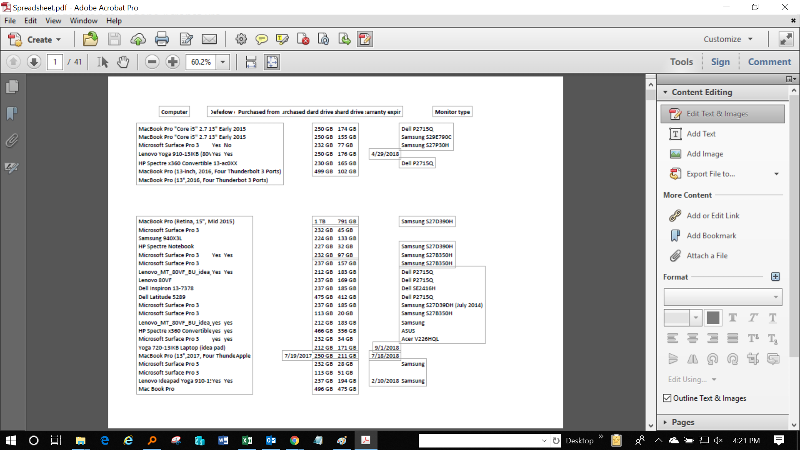Print the document using the printer icon

[x=162, y=39]
